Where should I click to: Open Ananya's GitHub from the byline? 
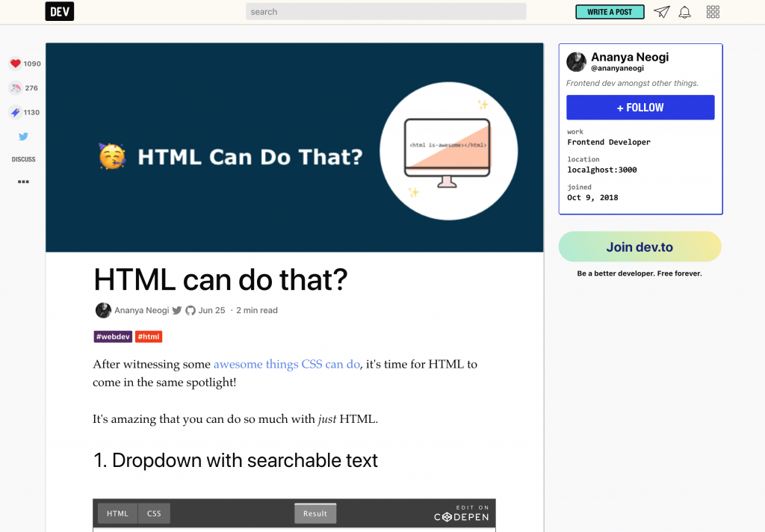pyautogui.click(x=189, y=310)
